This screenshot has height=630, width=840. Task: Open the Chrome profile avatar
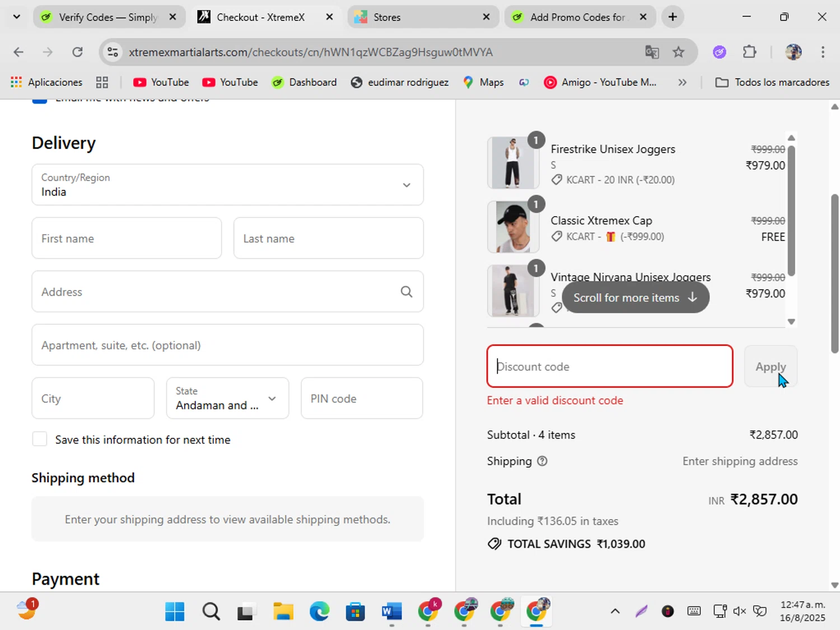click(794, 52)
